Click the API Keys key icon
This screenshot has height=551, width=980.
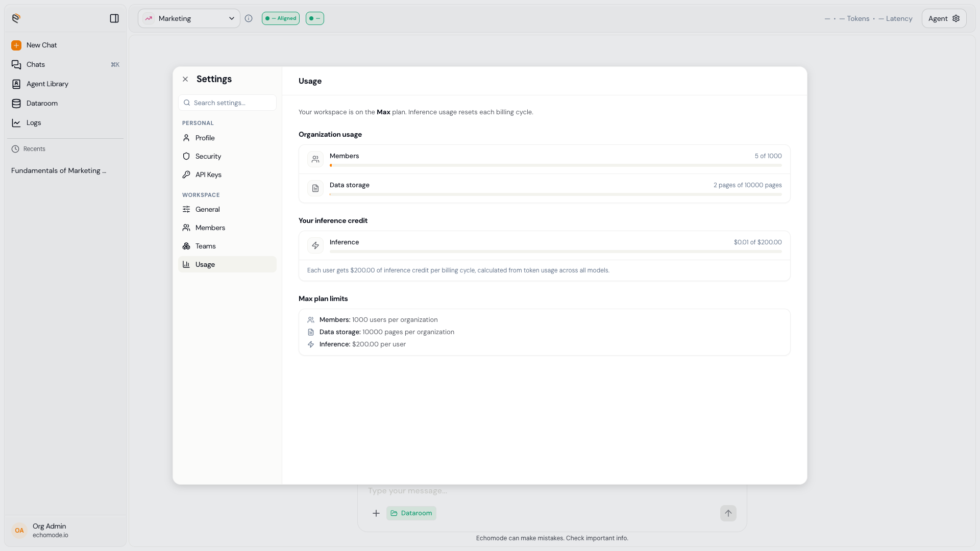186,175
